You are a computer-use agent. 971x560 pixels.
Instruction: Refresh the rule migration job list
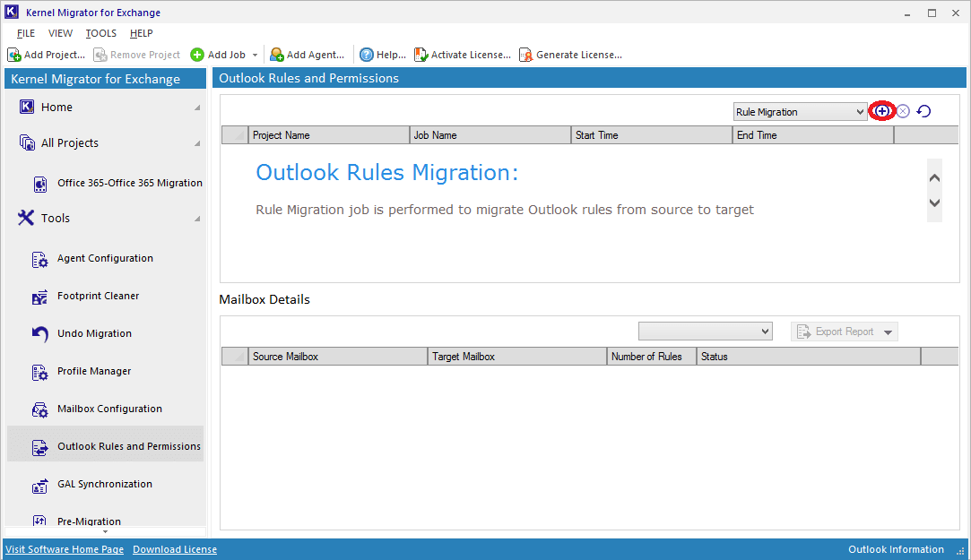click(x=923, y=111)
